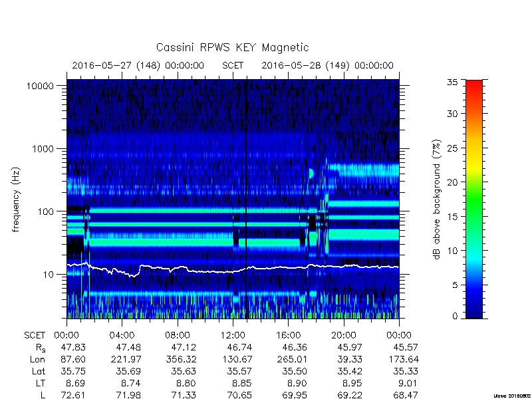
Task: Click the 04:00 time tick label
Action: (x=122, y=335)
